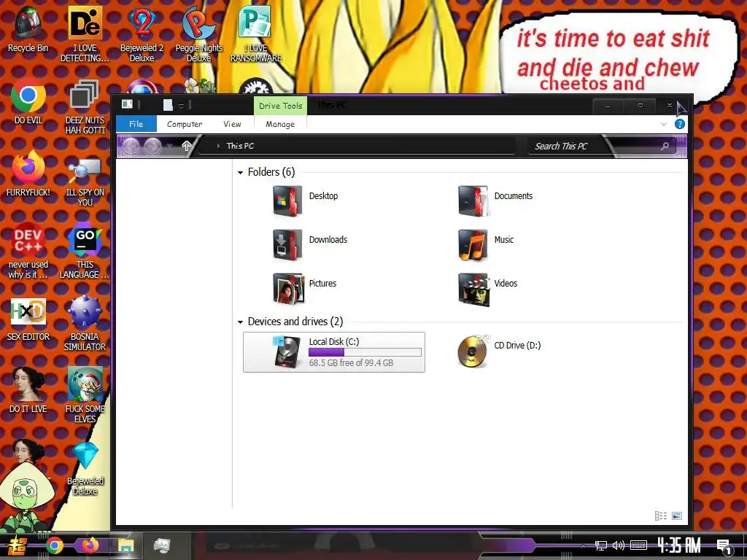Click the Local Disk (C:) capacity bar

point(365,352)
